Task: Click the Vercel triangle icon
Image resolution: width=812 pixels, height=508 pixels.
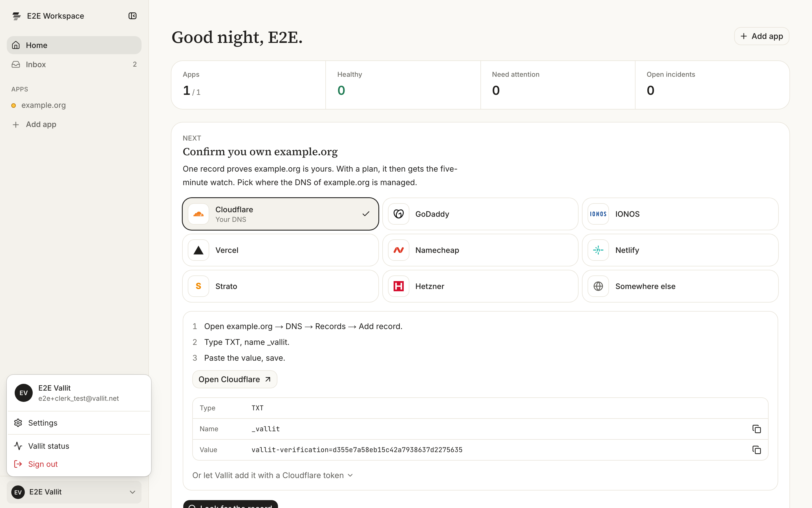Action: 198,250
